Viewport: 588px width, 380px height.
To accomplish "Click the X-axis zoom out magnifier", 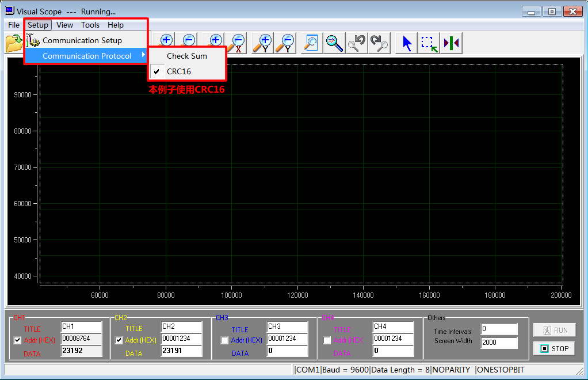I will tap(238, 43).
